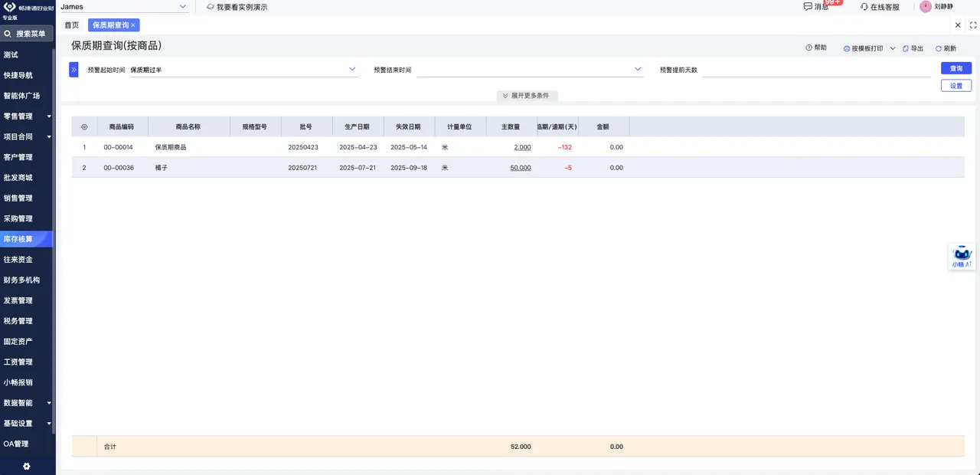The image size is (980, 475).
Task: Open the settings gear at sidebar bottom
Action: coord(27,466)
